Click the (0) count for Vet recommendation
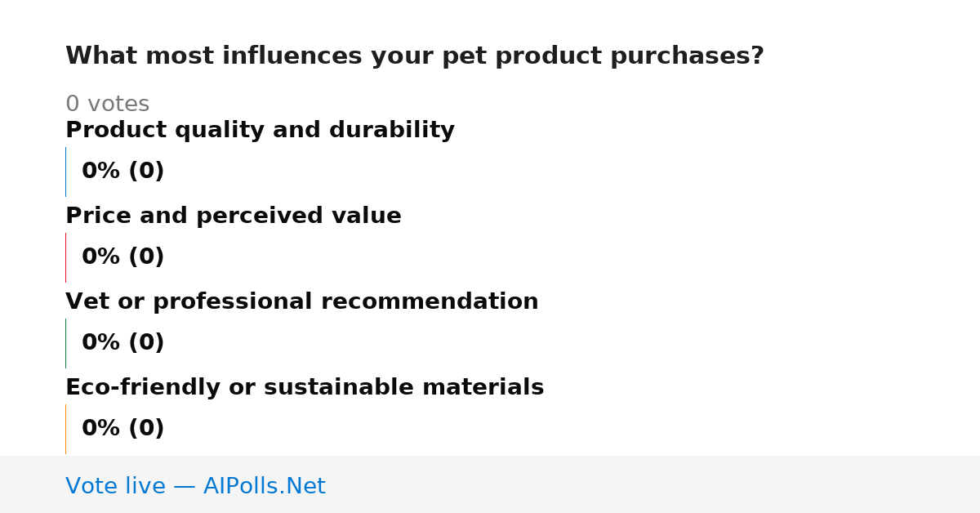This screenshot has height=513, width=980. (146, 343)
